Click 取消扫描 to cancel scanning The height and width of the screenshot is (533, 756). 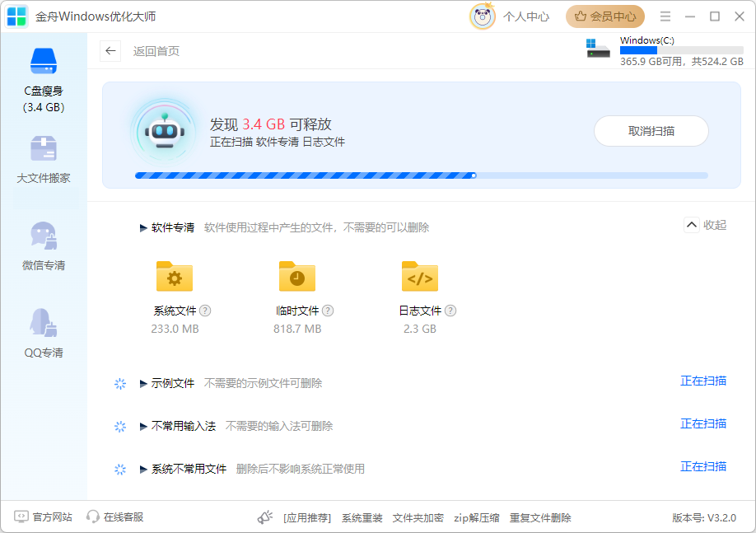coord(651,131)
